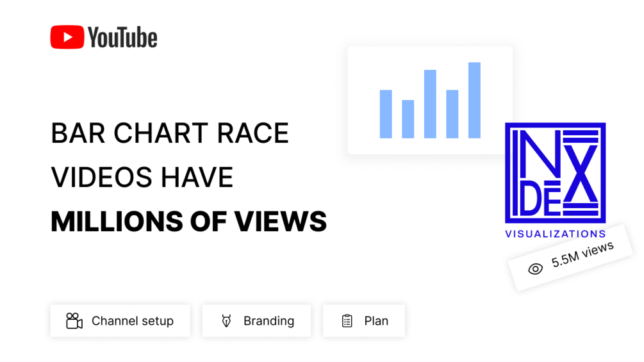
Task: Click the red YouTube play logo icon
Action: [67, 37]
